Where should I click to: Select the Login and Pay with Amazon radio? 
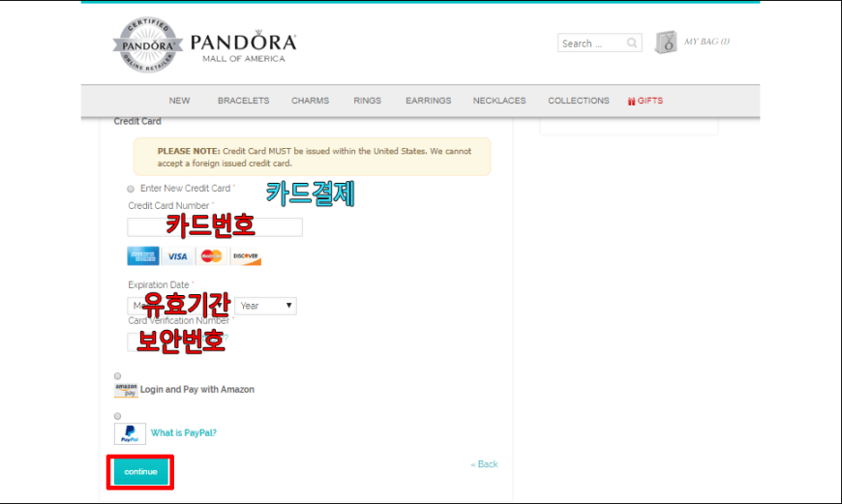coord(118,376)
